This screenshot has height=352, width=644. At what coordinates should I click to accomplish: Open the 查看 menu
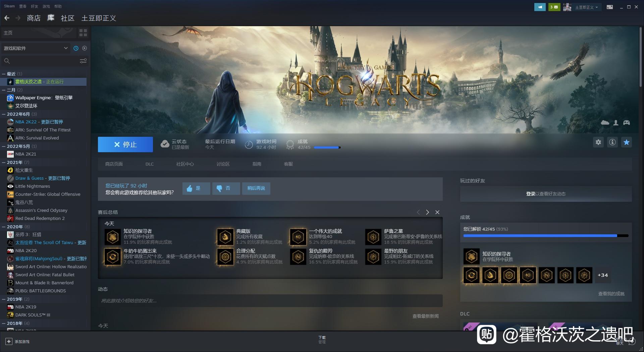pos(22,6)
